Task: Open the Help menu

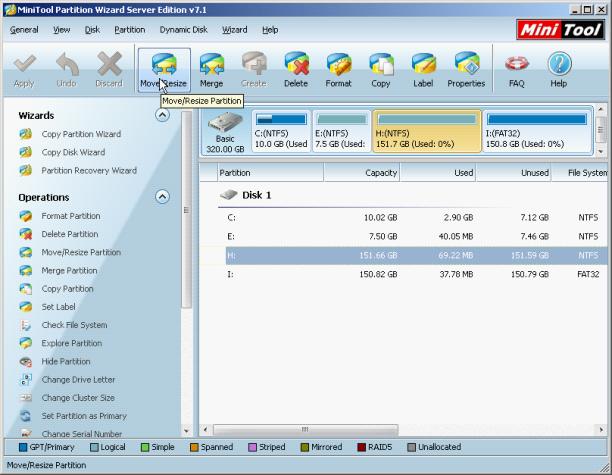Action: pyautogui.click(x=270, y=30)
